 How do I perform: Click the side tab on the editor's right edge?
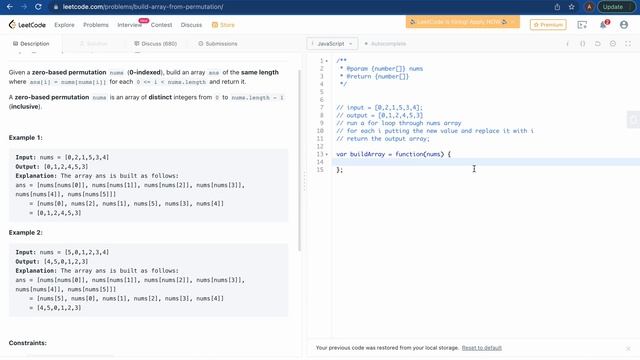pos(633,120)
